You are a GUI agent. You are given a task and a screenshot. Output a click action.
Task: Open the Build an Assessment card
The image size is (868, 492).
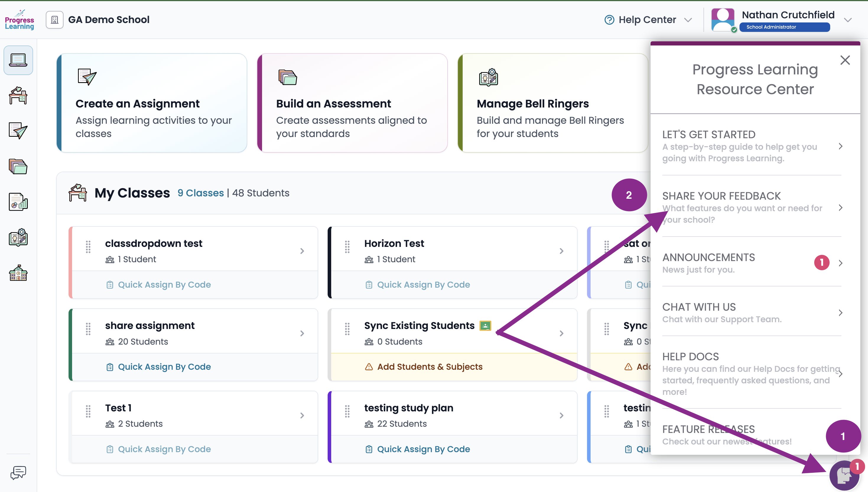(352, 103)
